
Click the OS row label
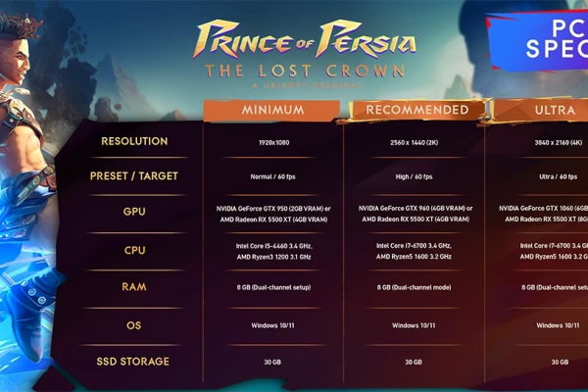click(134, 325)
